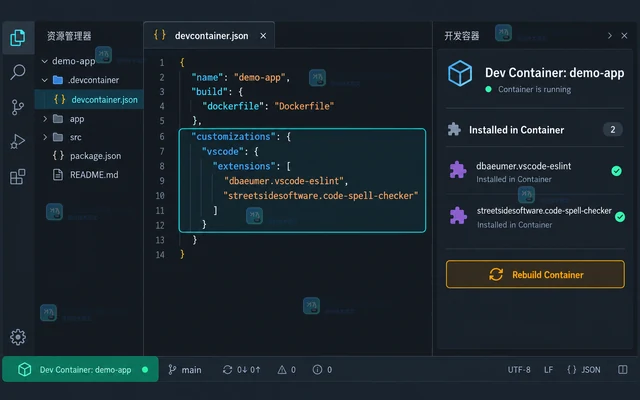Click the chevron arrow in 开发容器 panel header
This screenshot has width=640, height=400.
coord(610,36)
